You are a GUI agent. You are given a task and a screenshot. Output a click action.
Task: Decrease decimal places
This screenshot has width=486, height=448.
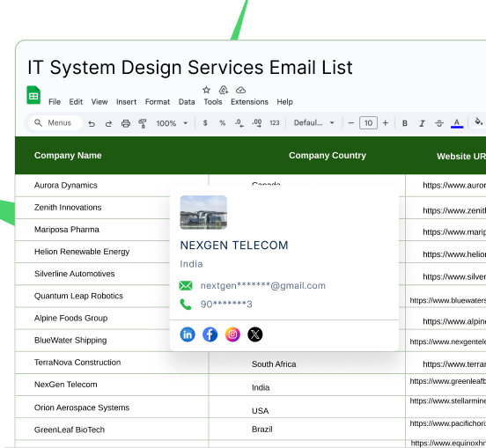(x=239, y=123)
